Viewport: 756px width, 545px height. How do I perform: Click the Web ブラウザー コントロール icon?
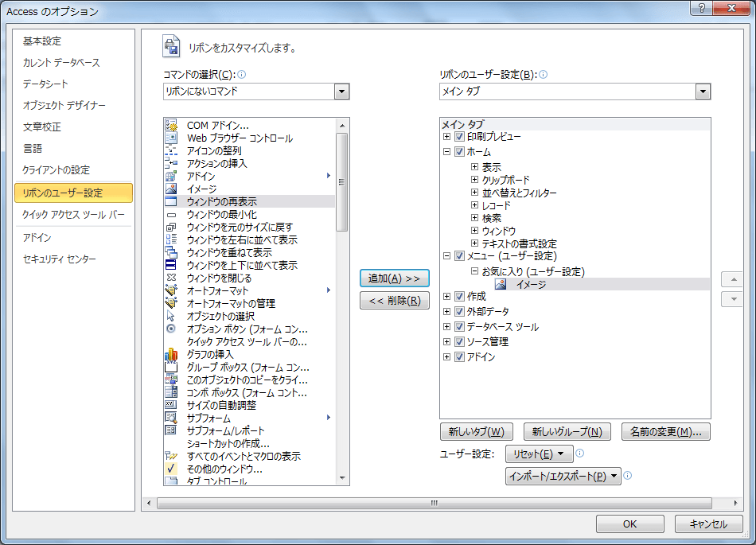click(x=171, y=138)
